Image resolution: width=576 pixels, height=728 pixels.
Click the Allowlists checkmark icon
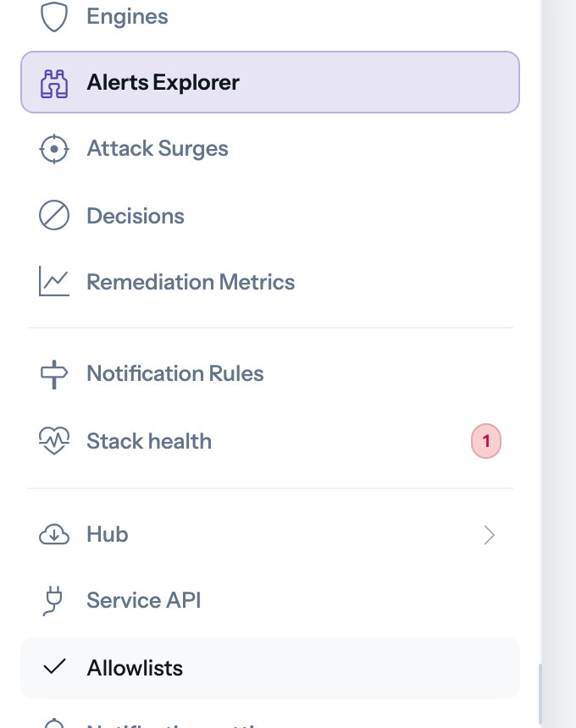[x=54, y=667]
